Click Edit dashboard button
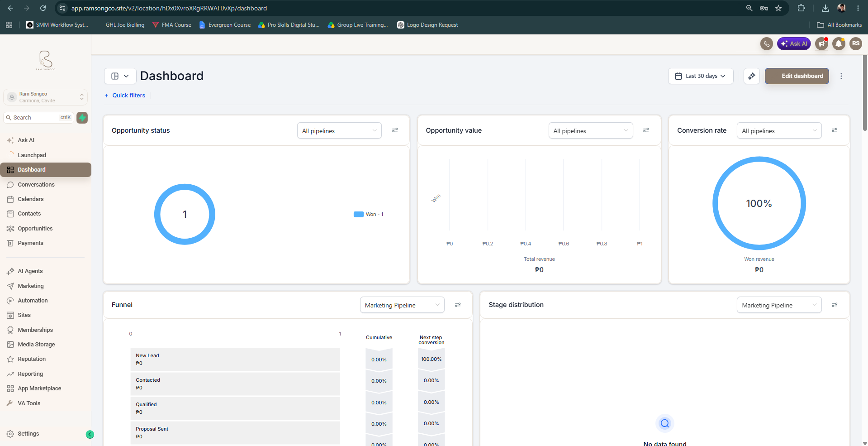 coord(797,76)
